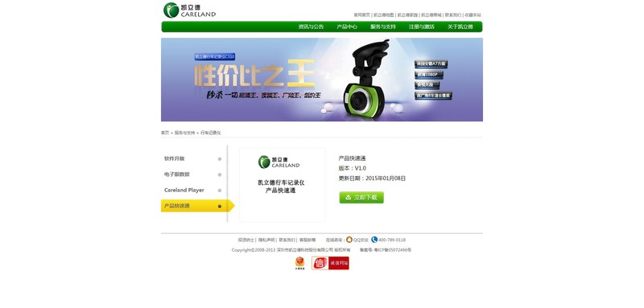Screen dimensions: 644x308
Task: Click the first link in the top utility bar
Action: point(361,14)
